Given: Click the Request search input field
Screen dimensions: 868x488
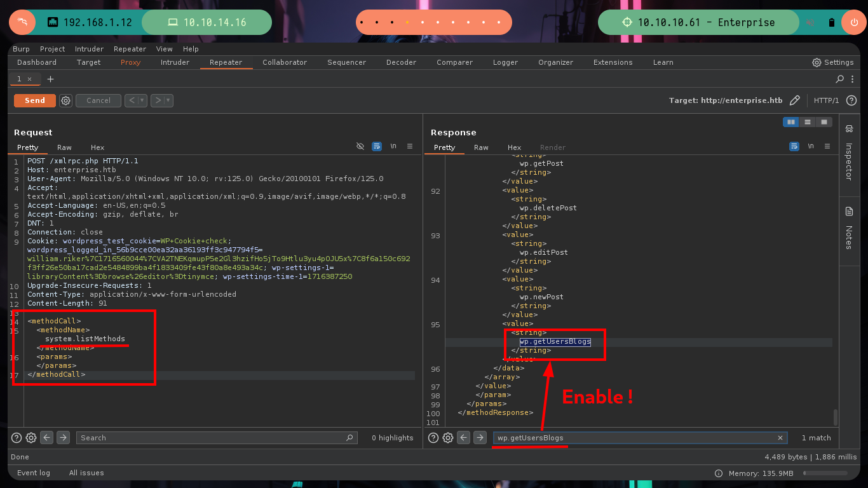Looking at the screenshot, I should pos(217,438).
